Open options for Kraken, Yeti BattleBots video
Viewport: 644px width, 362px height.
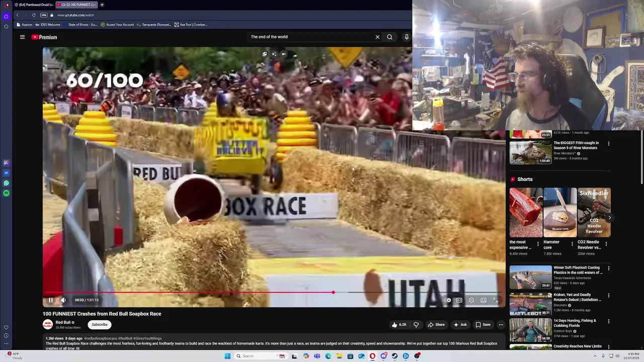point(609,295)
